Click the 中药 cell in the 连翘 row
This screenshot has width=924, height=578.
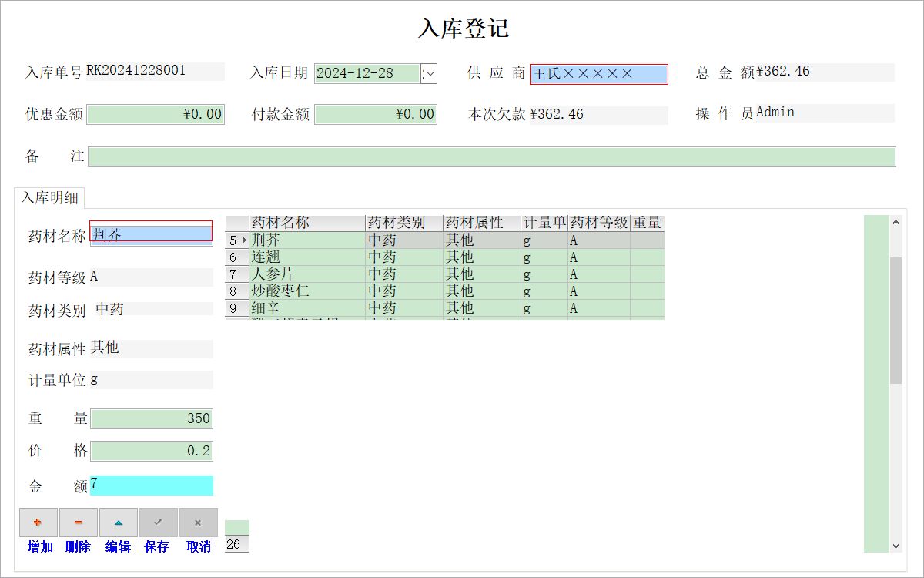(404, 257)
